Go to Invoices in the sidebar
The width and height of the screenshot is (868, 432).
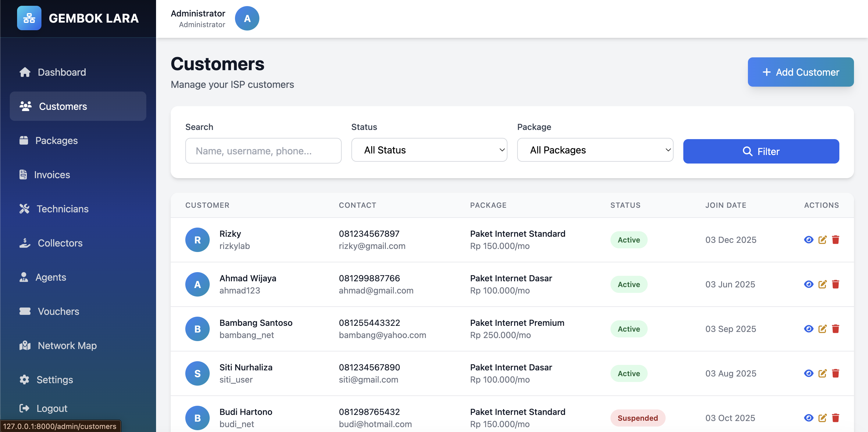[x=52, y=175]
